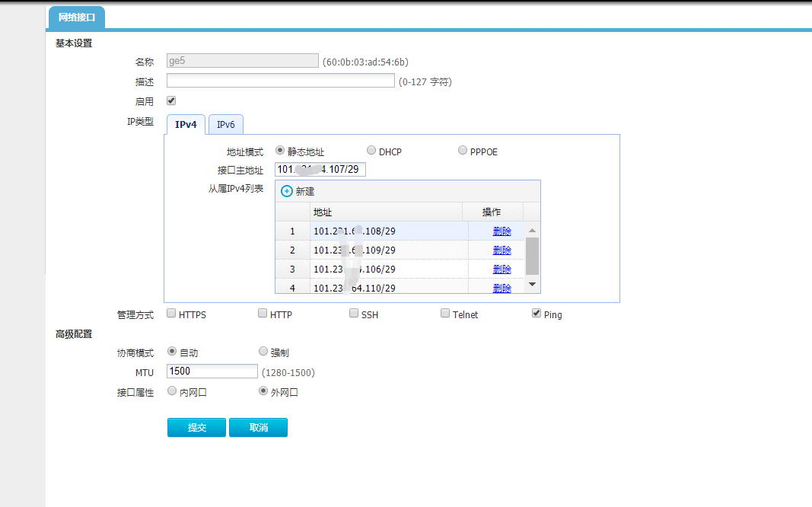Select PPPOE address mode

tap(463, 151)
